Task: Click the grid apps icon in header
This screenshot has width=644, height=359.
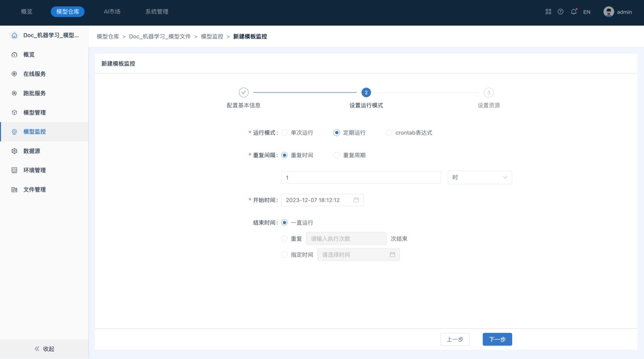Action: coord(548,12)
